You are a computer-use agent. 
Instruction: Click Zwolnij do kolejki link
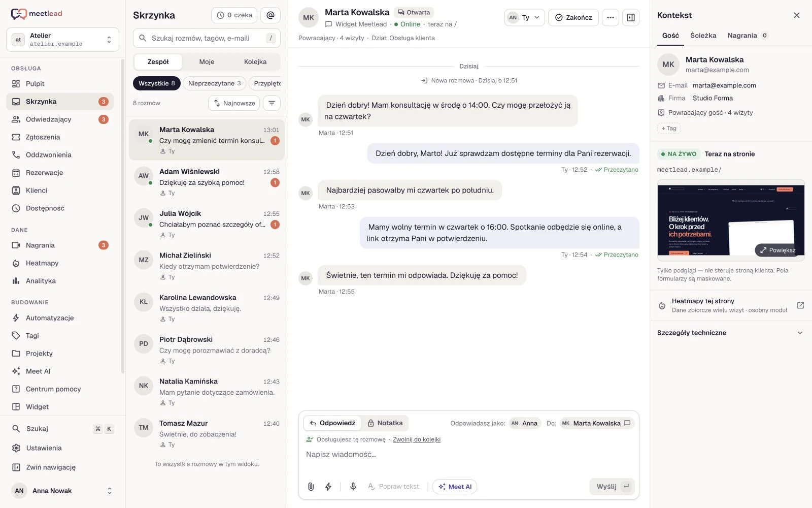[417, 439]
